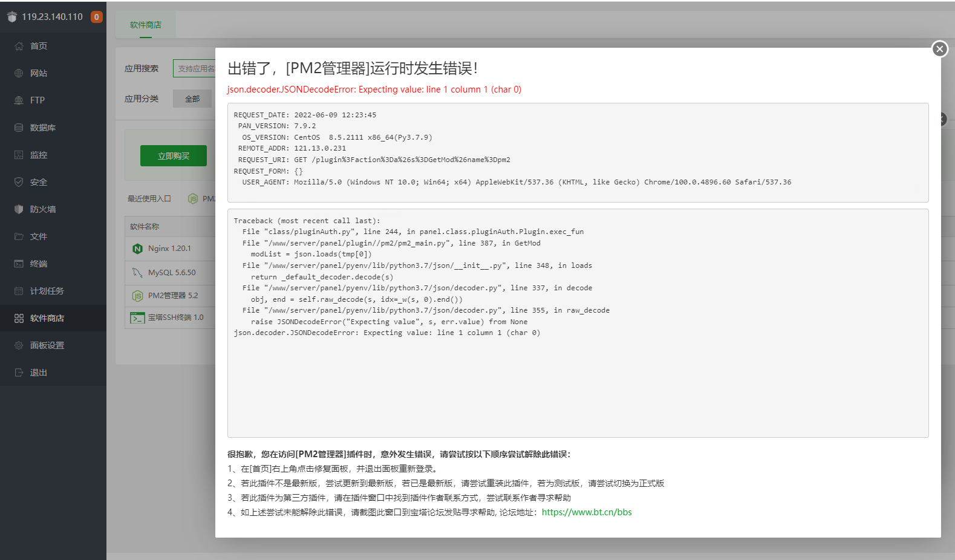Click the security shield (安全) icon
The image size is (955, 560).
(x=19, y=182)
